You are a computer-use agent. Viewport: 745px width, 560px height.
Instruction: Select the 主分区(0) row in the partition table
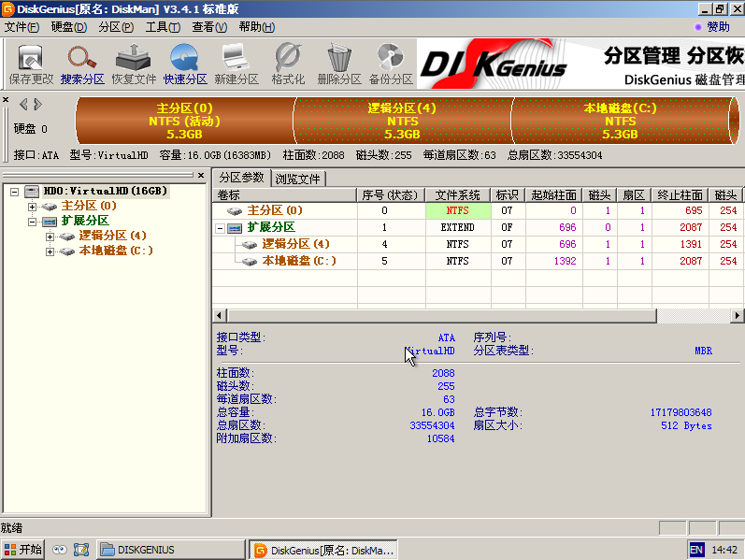[x=478, y=210]
